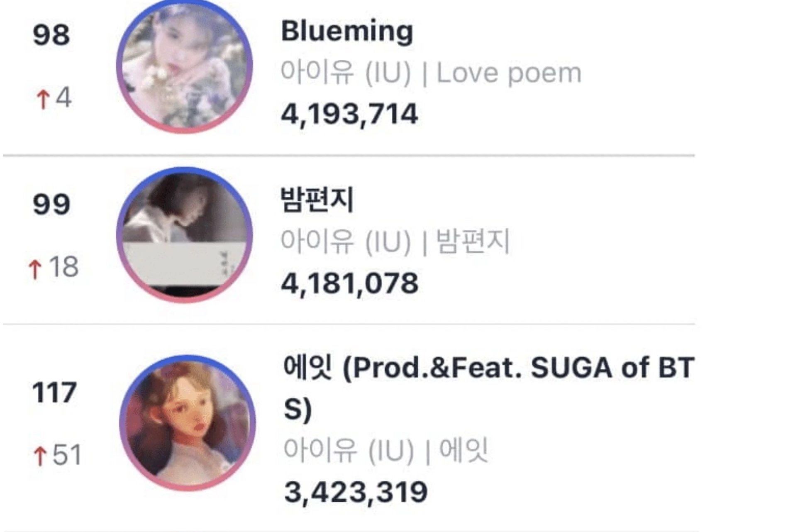This screenshot has width=800, height=532.
Task: Open the Blueming album cover thumbnail
Action: pyautogui.click(x=185, y=66)
